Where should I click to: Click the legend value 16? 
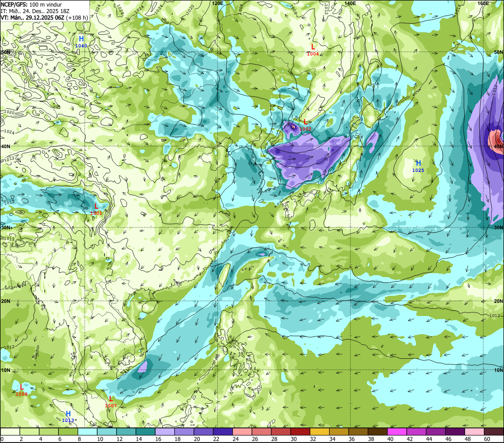(x=158, y=439)
